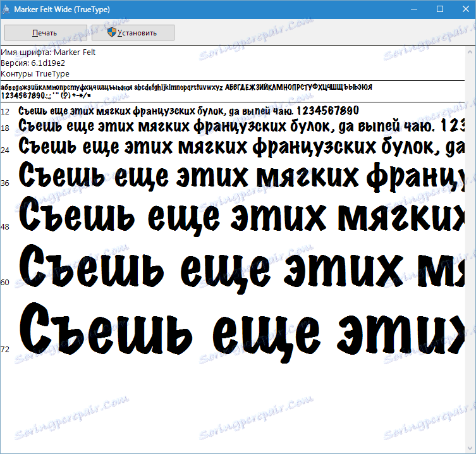The width and height of the screenshot is (476, 454).
Task: Click the size label 72
Action: [x=5, y=350]
